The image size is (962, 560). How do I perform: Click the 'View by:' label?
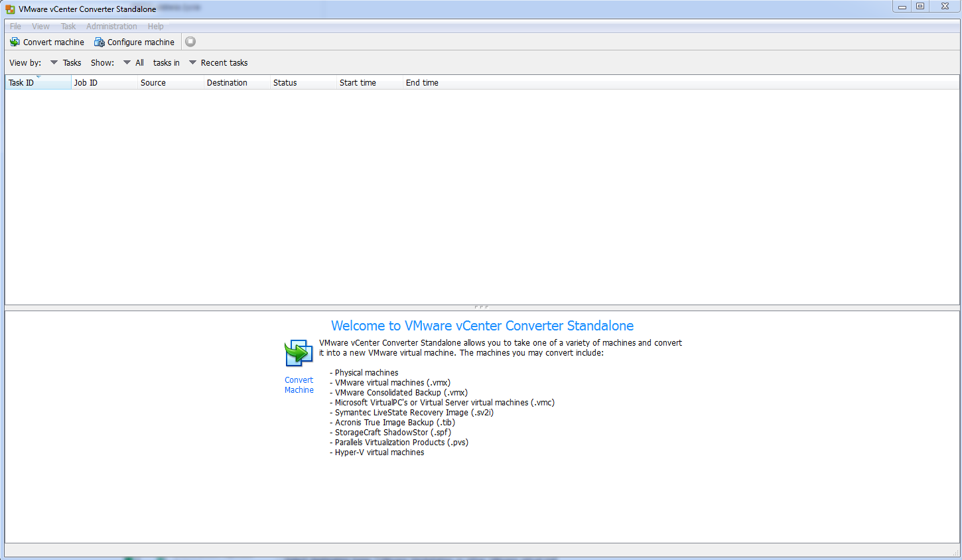[25, 63]
